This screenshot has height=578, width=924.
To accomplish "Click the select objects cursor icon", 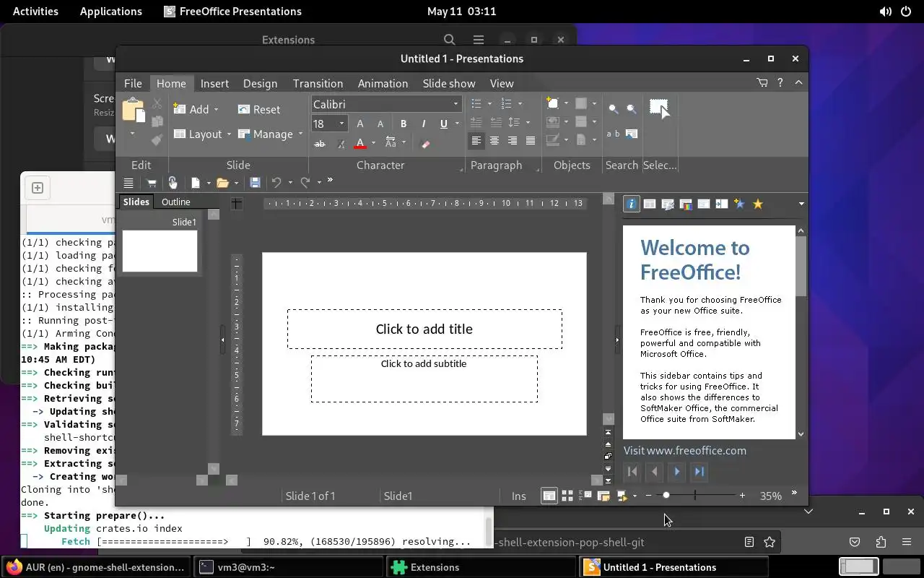I will click(660, 109).
